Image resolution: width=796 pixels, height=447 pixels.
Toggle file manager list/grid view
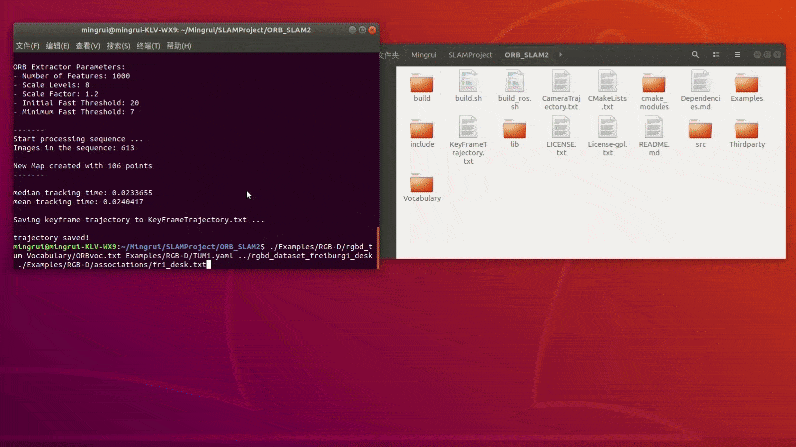716,55
